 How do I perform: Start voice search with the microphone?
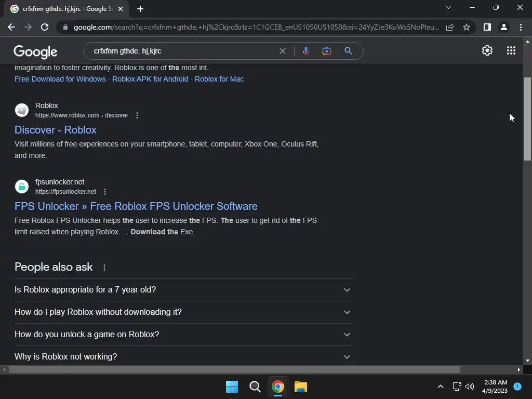pyautogui.click(x=305, y=51)
